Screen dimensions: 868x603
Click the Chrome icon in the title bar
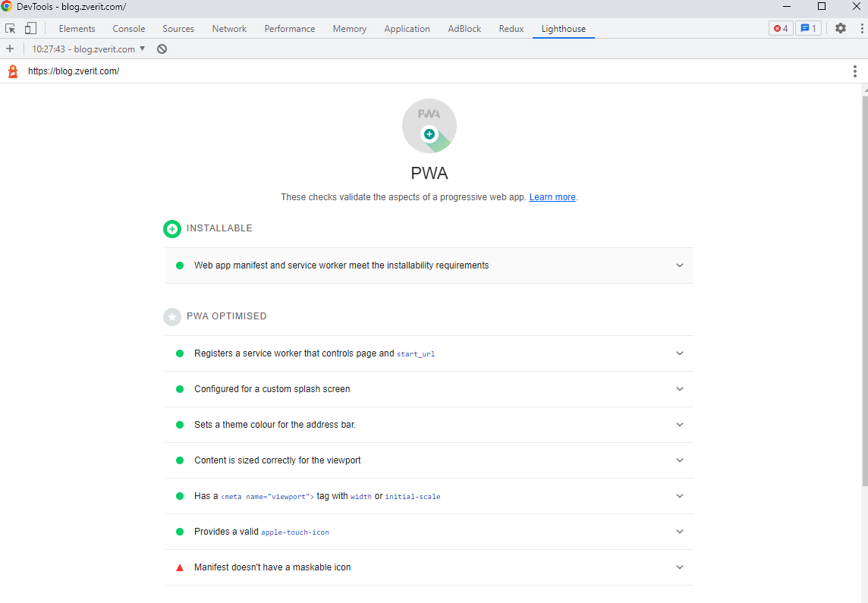[7, 6]
